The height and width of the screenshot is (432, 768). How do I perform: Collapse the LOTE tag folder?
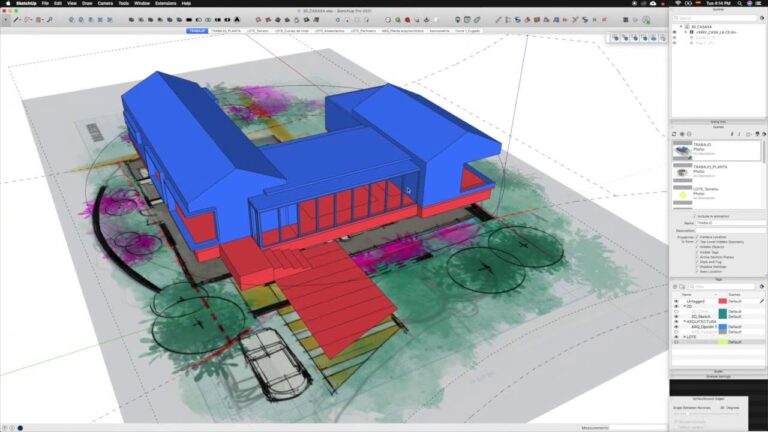coord(685,337)
